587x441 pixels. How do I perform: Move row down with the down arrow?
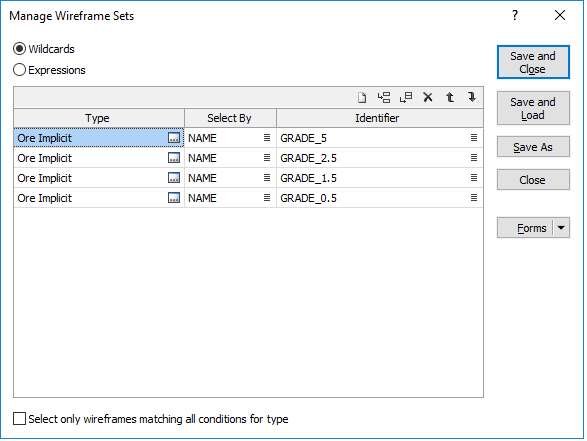[x=472, y=98]
